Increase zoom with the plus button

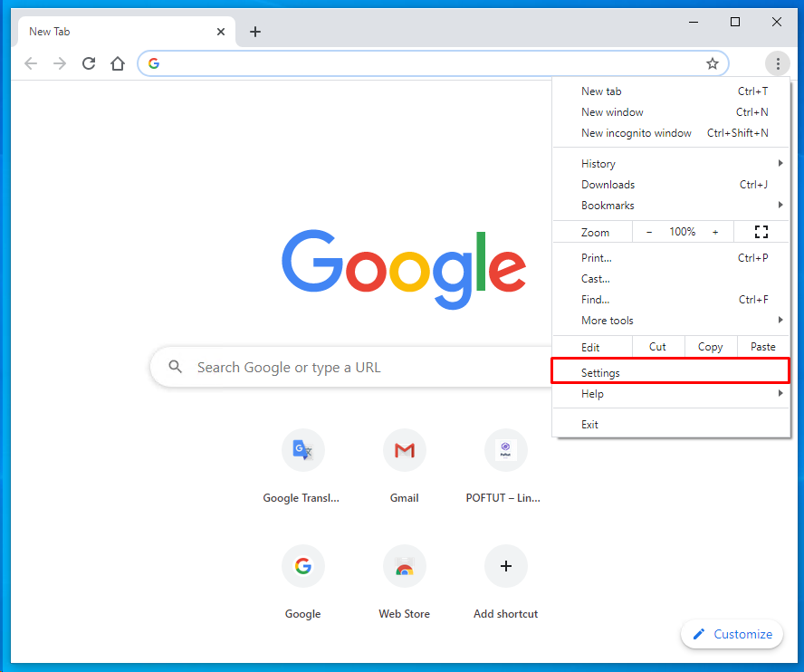click(715, 232)
